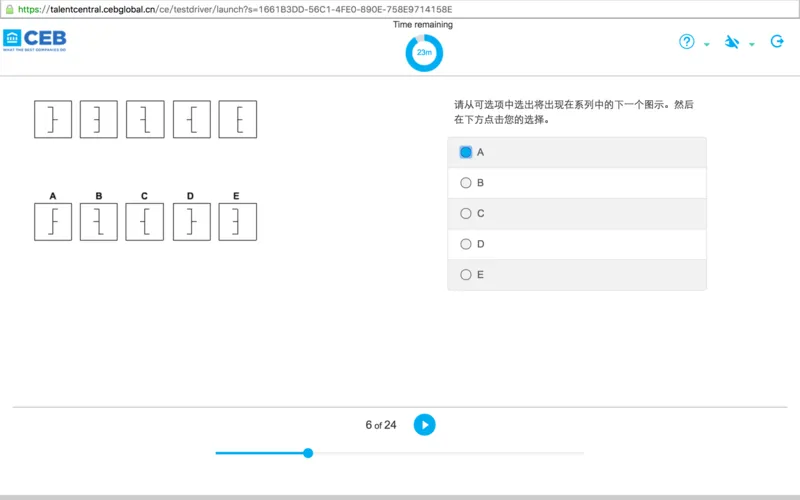The height and width of the screenshot is (500, 800).
Task: Click the green lock security icon
Action: pos(9,9)
